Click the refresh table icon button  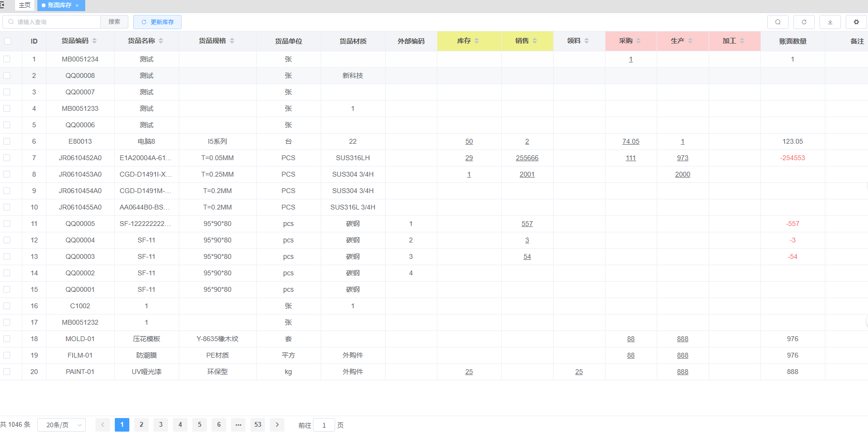(x=804, y=22)
